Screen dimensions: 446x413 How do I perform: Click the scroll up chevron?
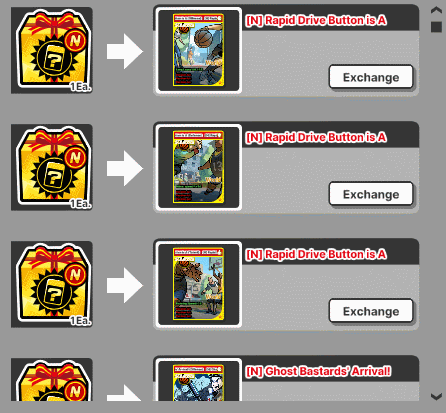pyautogui.click(x=436, y=10)
